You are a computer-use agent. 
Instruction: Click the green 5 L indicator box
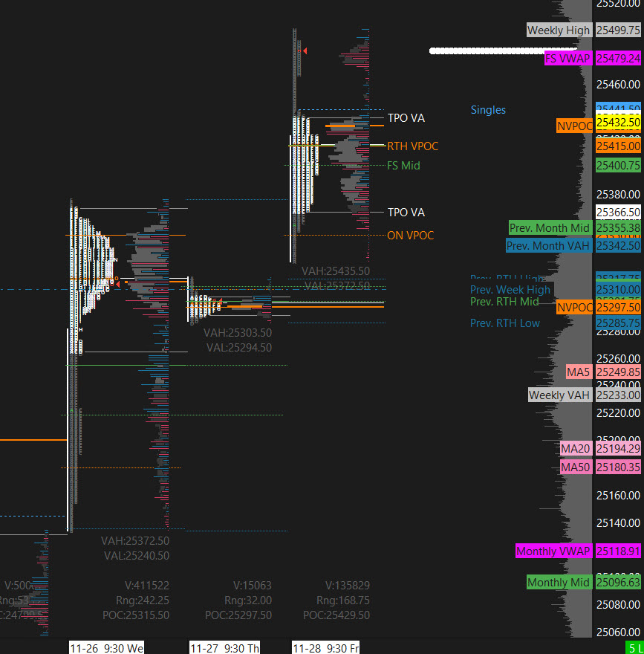(634, 647)
